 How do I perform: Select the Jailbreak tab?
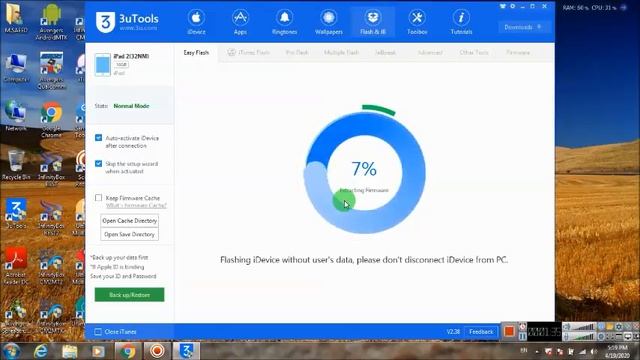(385, 52)
